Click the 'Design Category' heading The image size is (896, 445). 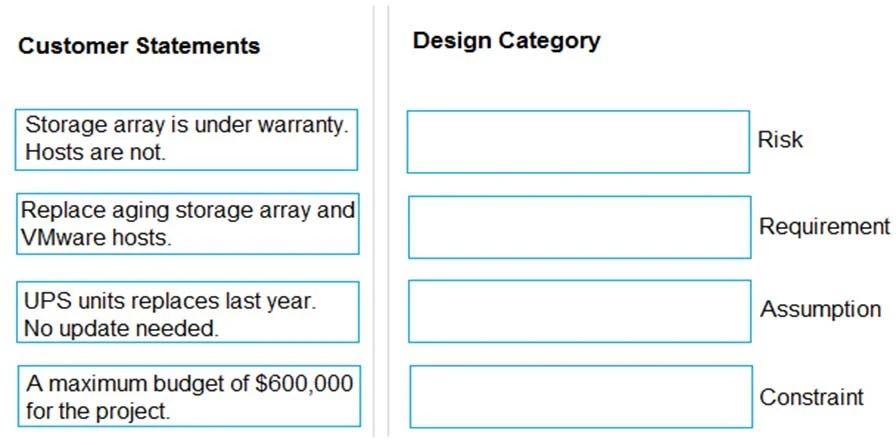(x=506, y=41)
